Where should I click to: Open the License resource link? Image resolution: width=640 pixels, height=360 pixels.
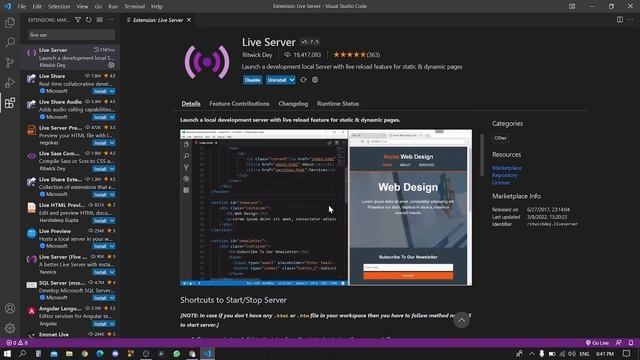501,182
